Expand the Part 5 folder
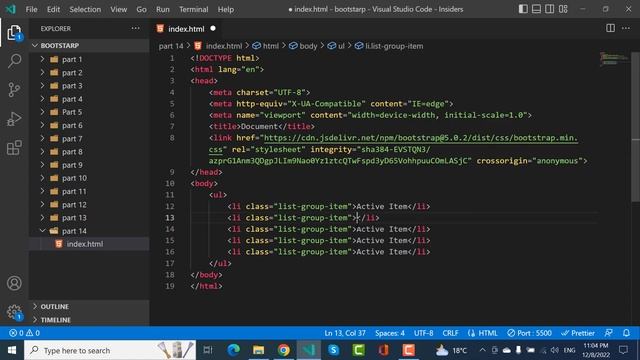Viewport: 640px width, 360px height. point(89,112)
